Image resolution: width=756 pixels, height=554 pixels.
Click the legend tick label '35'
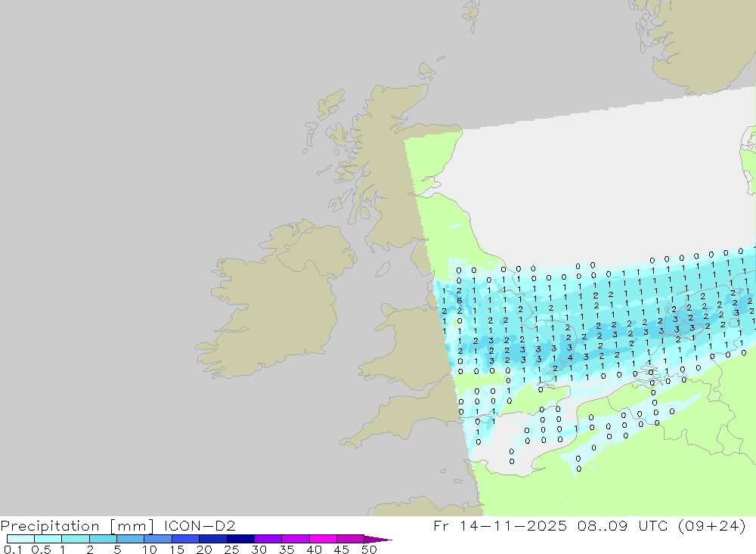[287, 549]
